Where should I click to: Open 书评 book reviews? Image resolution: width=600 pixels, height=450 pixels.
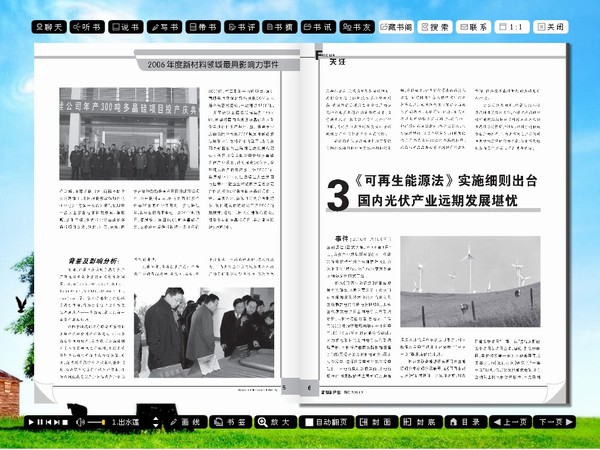pos(242,27)
